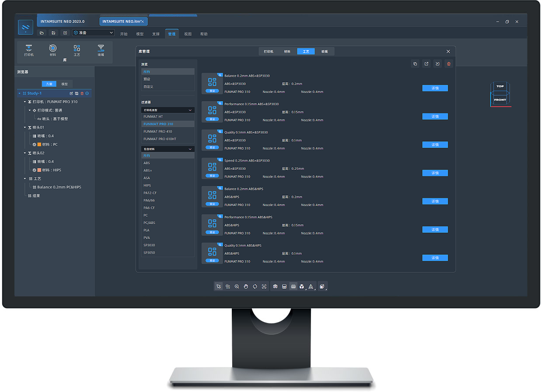Click the transparent cube render mode icon
The width and height of the screenshot is (541, 392).
322,287
